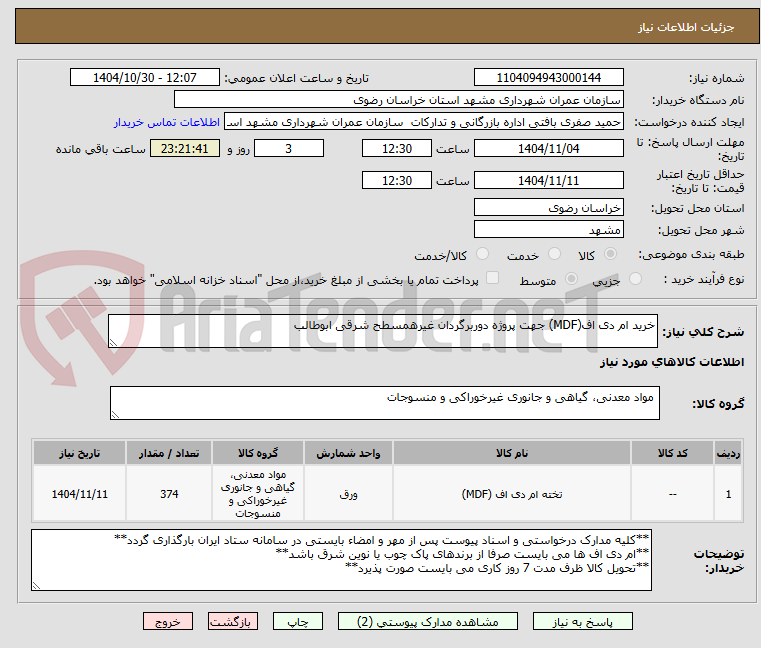Click the request creator field حمید صفری بافتی
Viewport: 761px width, 648px height.
pyautogui.click(x=424, y=122)
